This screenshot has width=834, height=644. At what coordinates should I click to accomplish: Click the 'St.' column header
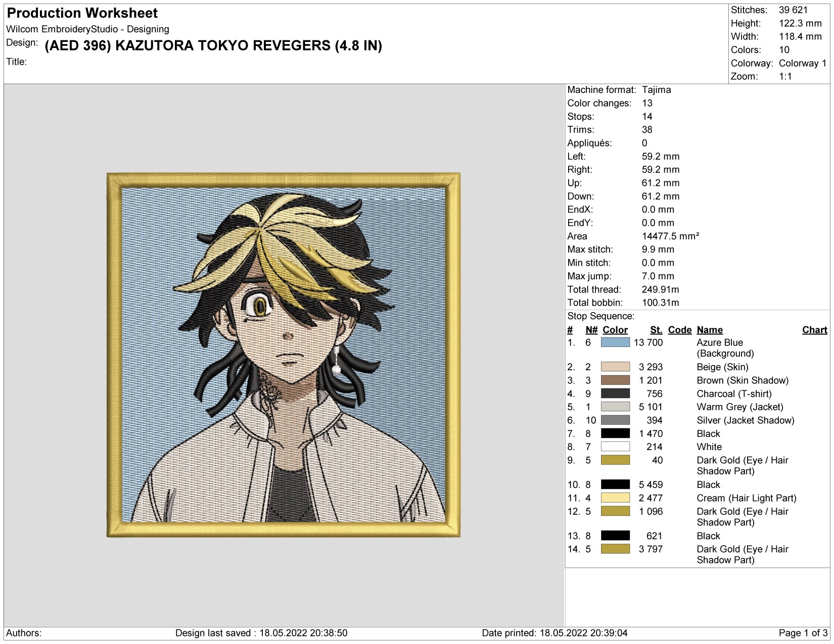[x=656, y=330]
